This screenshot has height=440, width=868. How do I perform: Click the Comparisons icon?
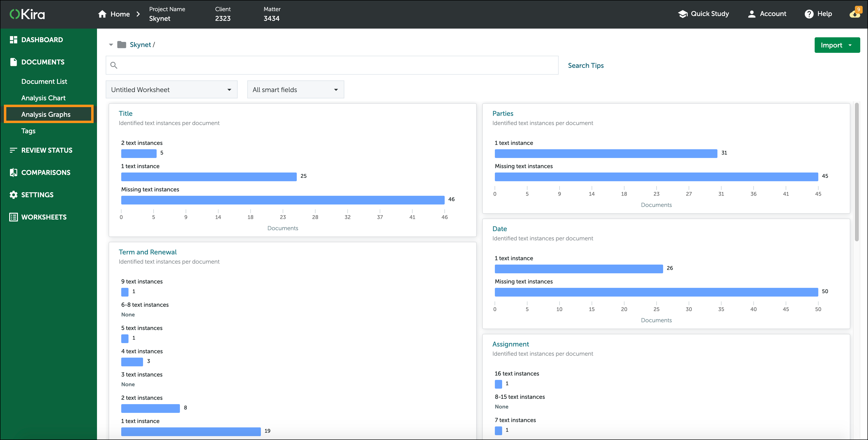tap(14, 172)
